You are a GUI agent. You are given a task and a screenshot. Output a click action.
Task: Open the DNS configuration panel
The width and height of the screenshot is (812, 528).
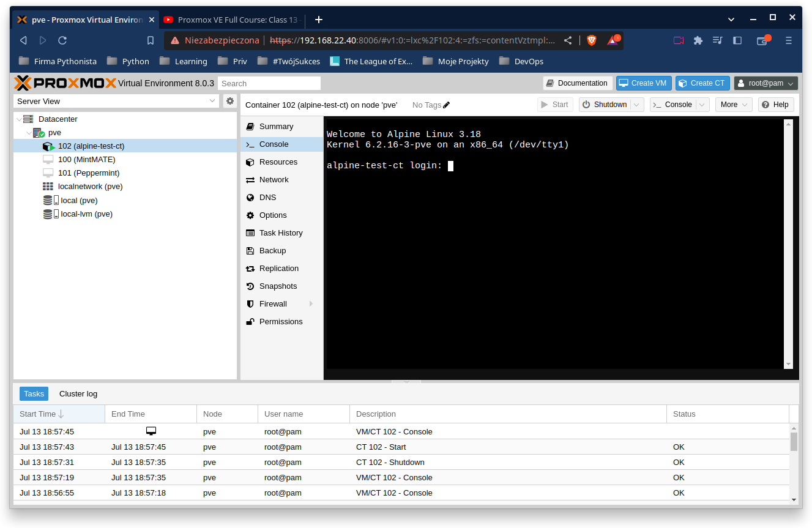coord(251,197)
